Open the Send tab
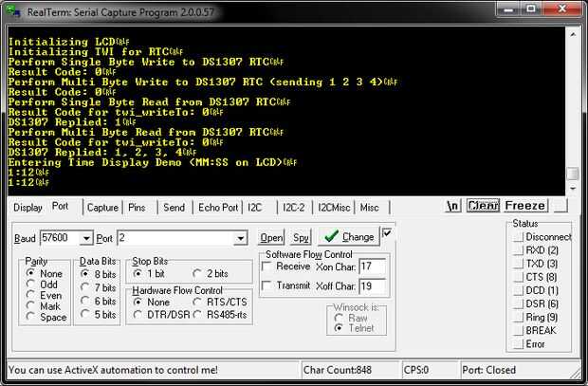This screenshot has width=588, height=386. 174,208
